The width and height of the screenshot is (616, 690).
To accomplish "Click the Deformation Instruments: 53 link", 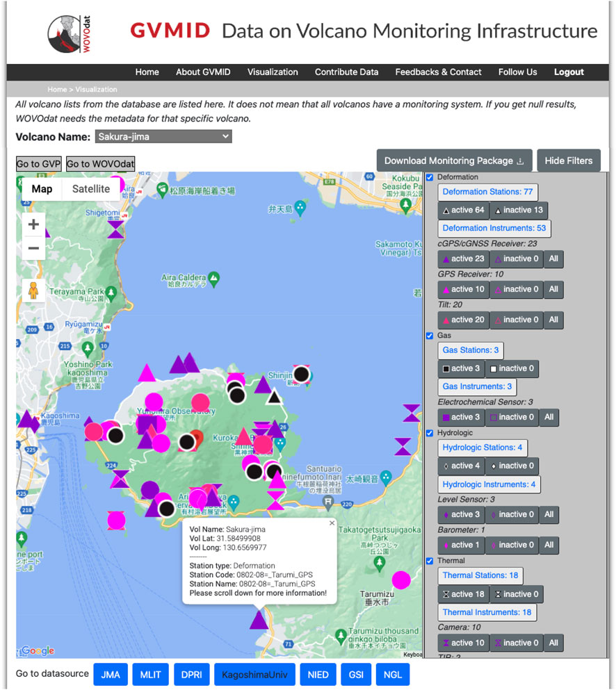I will [494, 229].
